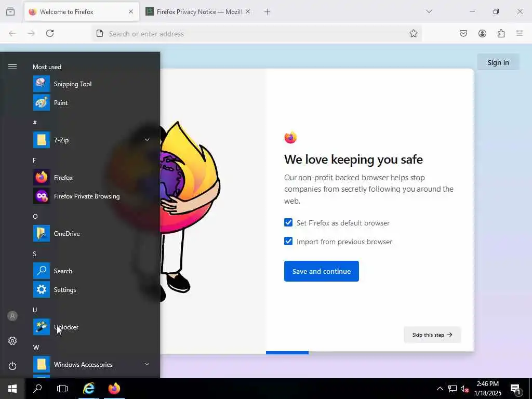Uncheck Set Firefox as default browser

coord(288,222)
